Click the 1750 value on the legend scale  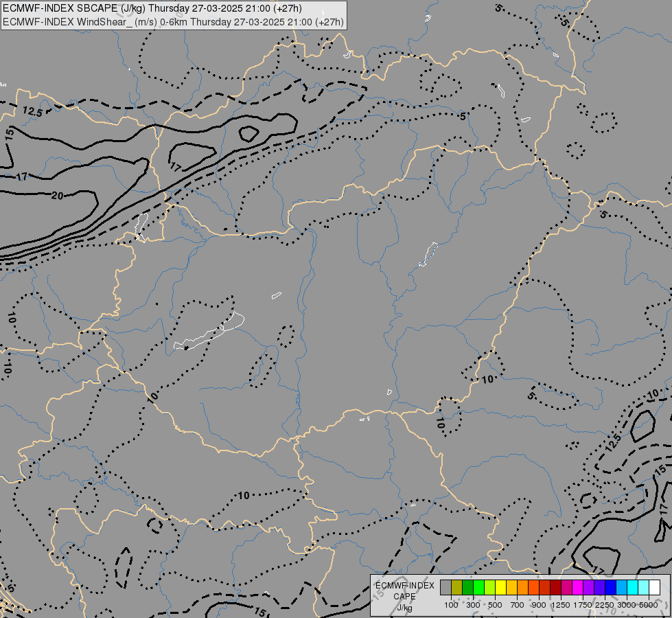(583, 605)
